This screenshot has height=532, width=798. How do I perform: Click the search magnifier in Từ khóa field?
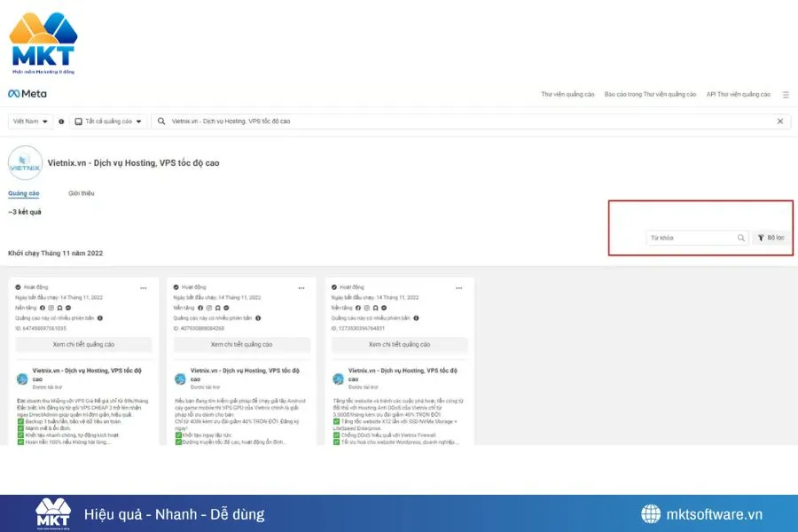741,238
